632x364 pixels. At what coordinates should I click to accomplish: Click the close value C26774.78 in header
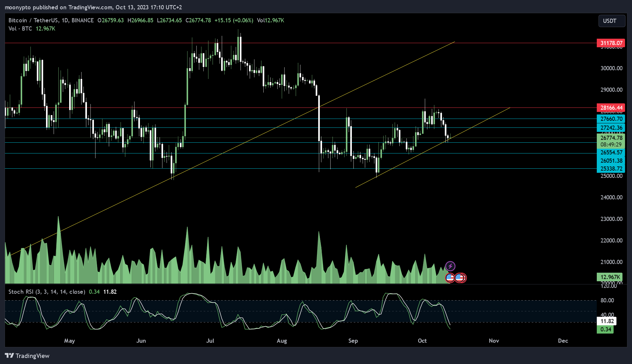click(198, 20)
